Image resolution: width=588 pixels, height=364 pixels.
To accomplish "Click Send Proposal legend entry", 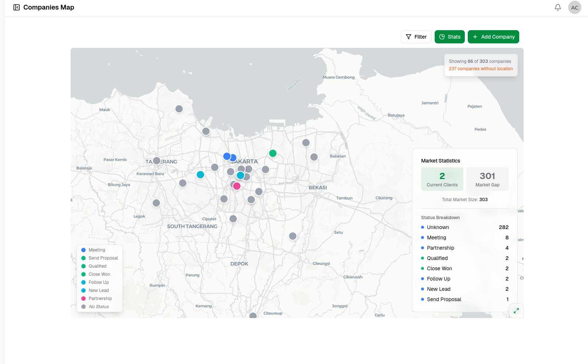I will tap(100, 258).
